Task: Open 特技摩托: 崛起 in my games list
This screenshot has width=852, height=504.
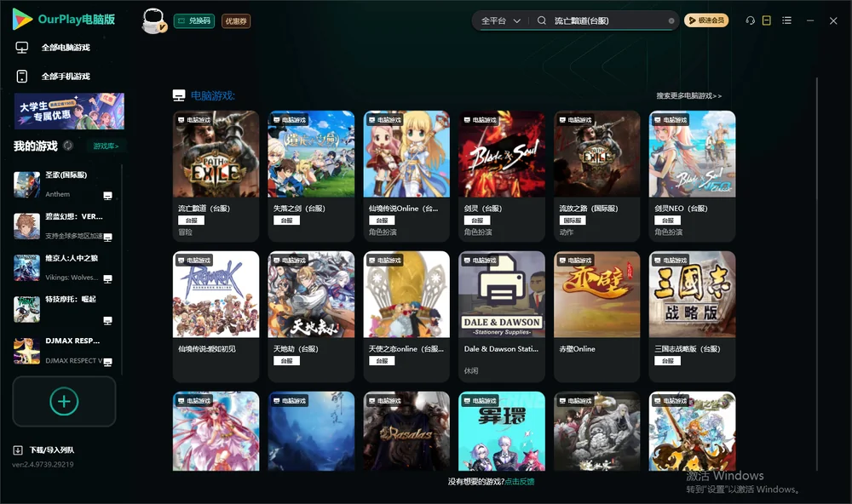Action: pos(64,310)
